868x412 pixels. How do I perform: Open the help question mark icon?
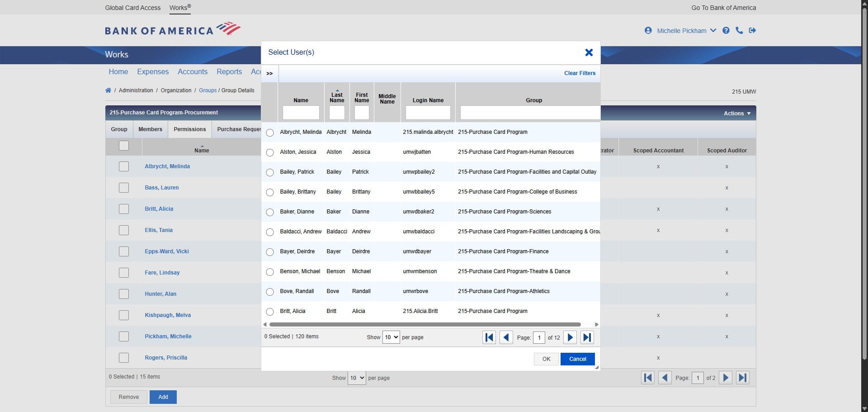pyautogui.click(x=726, y=30)
